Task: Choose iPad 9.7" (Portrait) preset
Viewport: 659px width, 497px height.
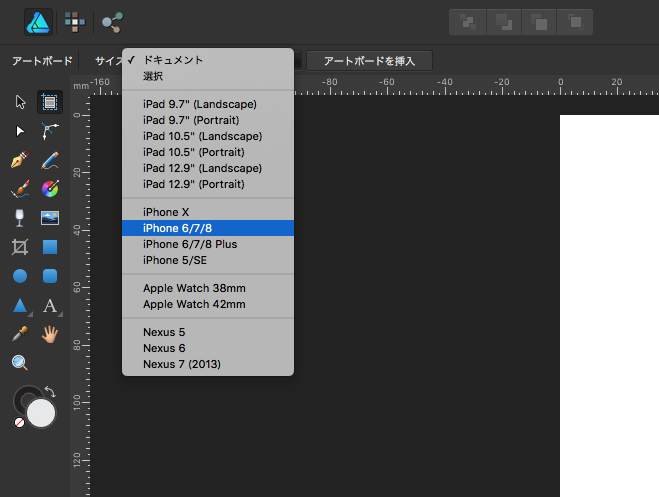Action: 208,120
